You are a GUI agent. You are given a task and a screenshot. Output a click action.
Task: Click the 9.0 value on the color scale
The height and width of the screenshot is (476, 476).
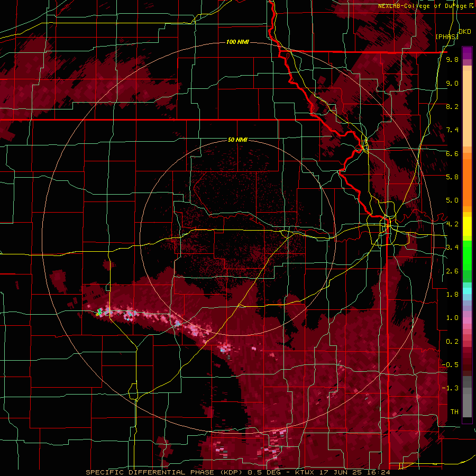coord(452,83)
